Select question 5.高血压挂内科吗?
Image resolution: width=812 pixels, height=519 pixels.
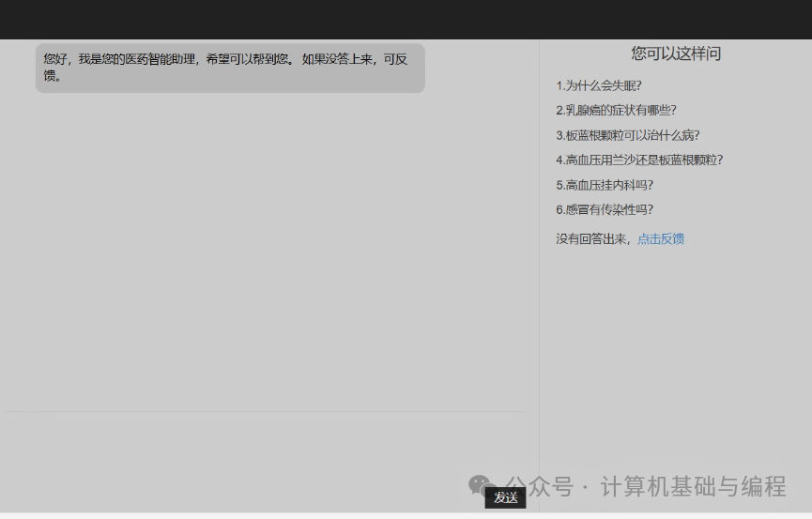(x=605, y=185)
